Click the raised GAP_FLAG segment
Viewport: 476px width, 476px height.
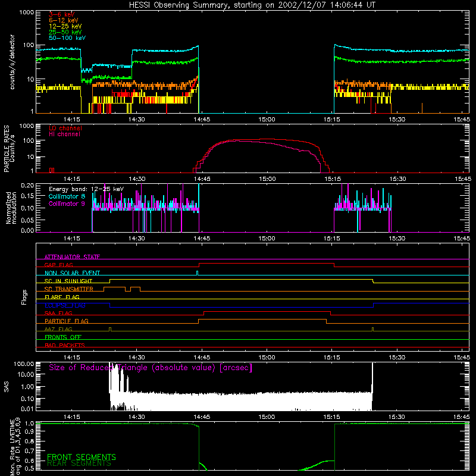[x=266, y=264]
